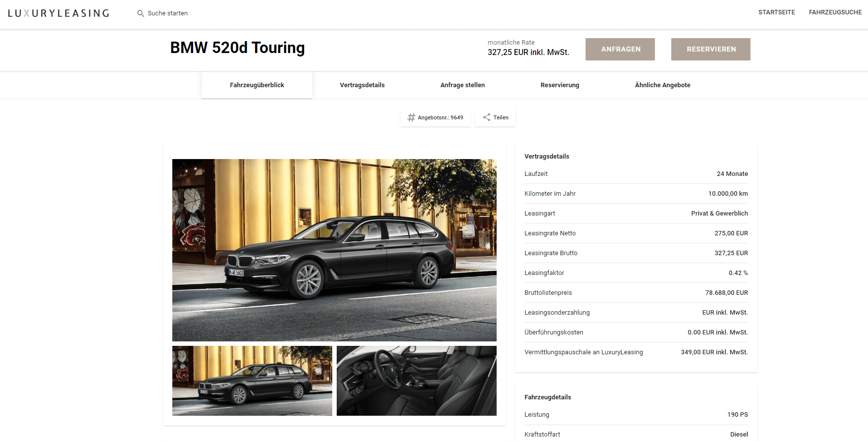
Task: Click the Bruttolistenpreis '78.688,00 EUR'
Action: tap(726, 293)
